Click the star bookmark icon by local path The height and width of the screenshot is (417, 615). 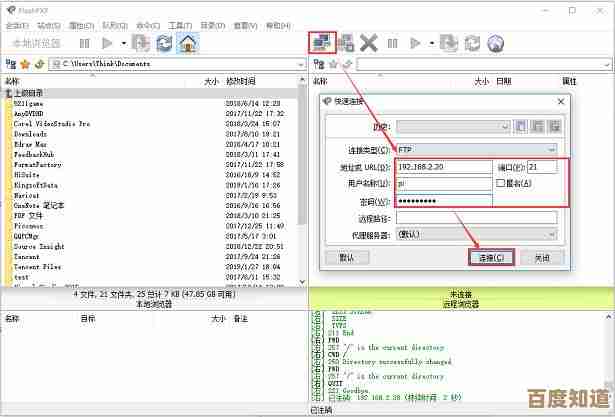point(24,64)
